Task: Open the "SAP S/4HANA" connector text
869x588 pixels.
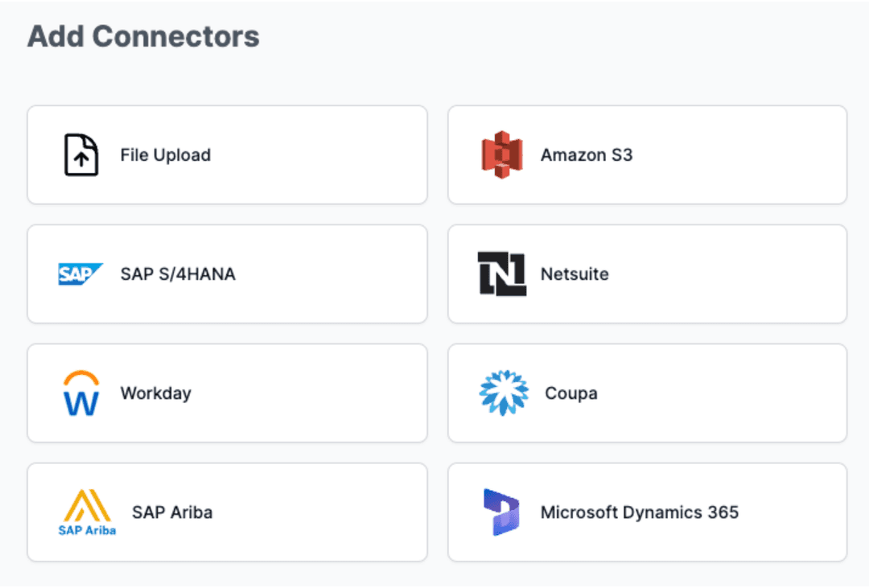Action: pyautogui.click(x=178, y=274)
